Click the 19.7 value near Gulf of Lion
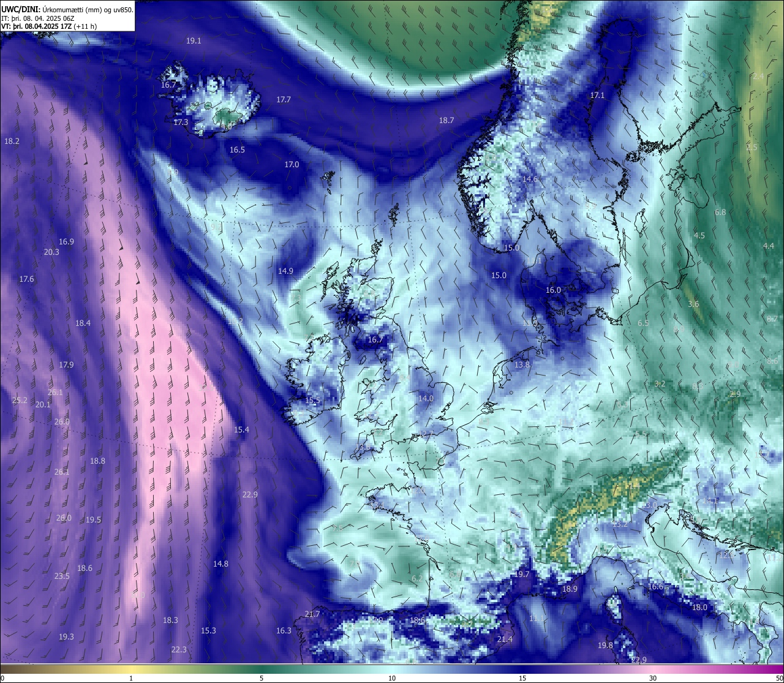Screen dimensions: 784x683 pyautogui.click(x=522, y=575)
